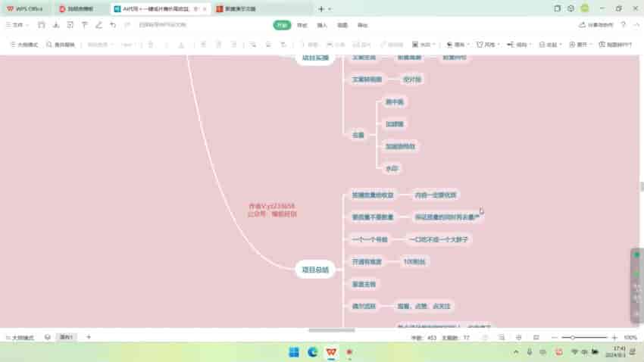
Task: Click the zoom slider handle
Action: point(572,337)
